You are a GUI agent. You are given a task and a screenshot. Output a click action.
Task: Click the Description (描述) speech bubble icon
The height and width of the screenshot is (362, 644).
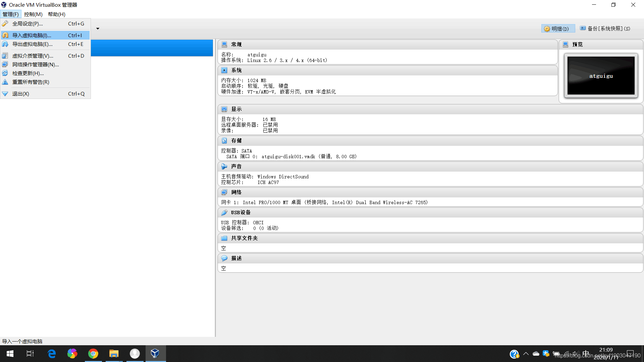point(224,258)
